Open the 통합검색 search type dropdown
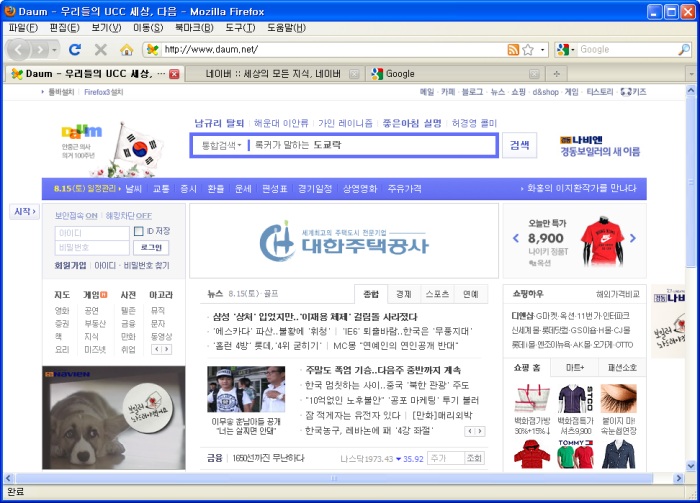This screenshot has height=503, width=700. coord(221,145)
